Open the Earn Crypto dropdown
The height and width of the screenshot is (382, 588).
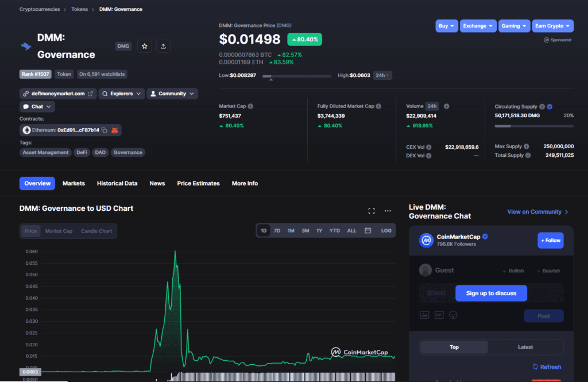[x=552, y=26]
